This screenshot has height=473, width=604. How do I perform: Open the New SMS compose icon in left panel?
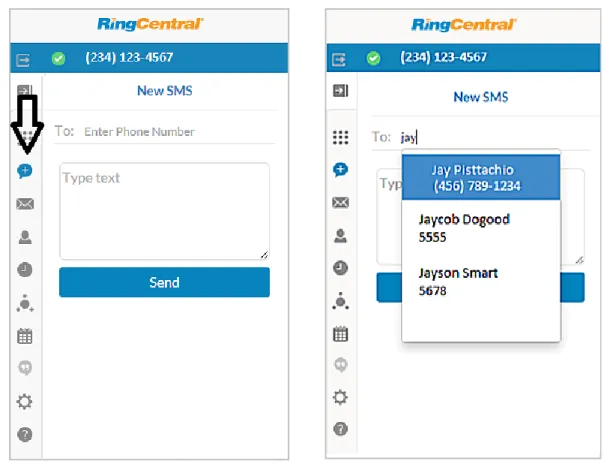coord(25,171)
